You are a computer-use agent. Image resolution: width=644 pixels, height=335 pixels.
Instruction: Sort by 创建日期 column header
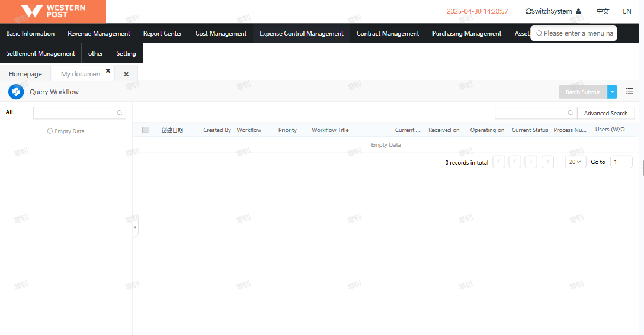(x=172, y=130)
